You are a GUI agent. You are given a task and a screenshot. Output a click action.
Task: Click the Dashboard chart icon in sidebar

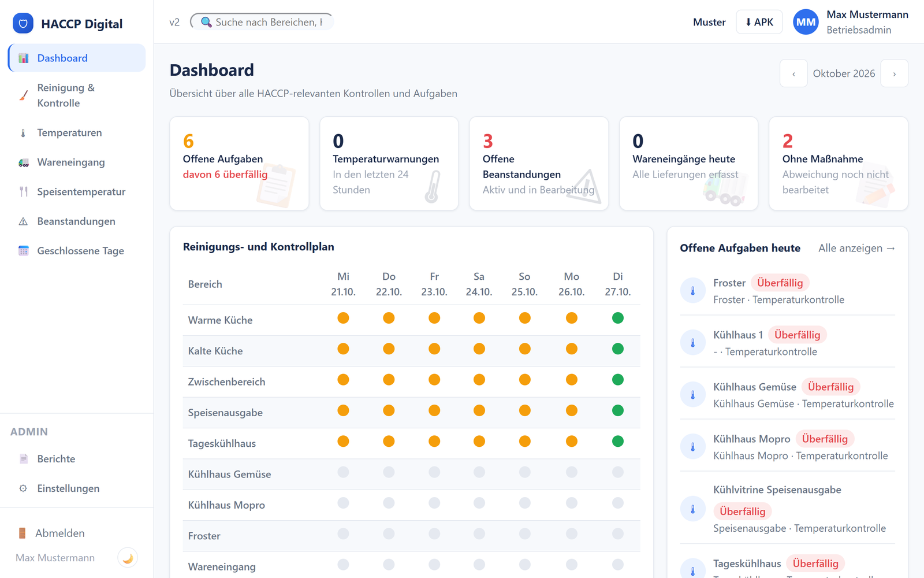click(23, 58)
